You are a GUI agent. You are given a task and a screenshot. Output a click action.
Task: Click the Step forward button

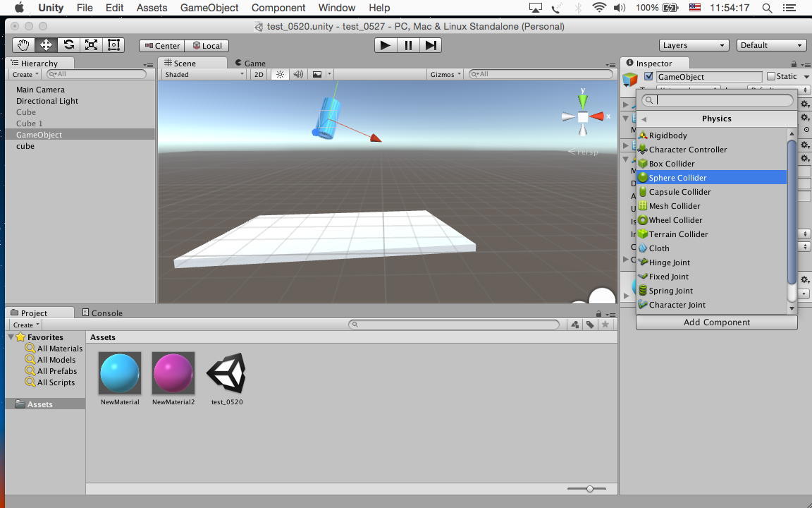431,45
